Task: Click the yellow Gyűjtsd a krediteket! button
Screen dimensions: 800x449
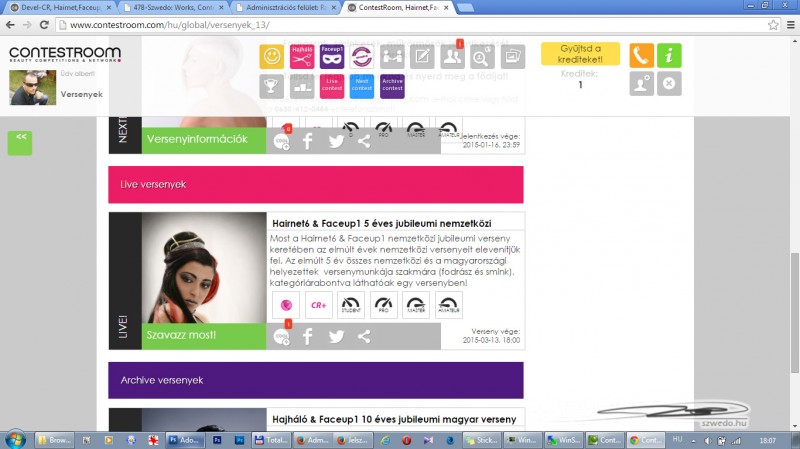Action: coord(580,54)
